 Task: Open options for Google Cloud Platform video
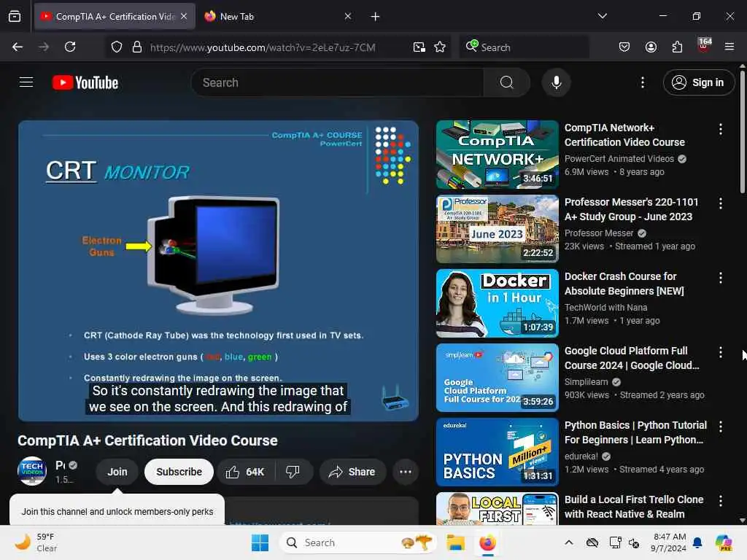720,352
